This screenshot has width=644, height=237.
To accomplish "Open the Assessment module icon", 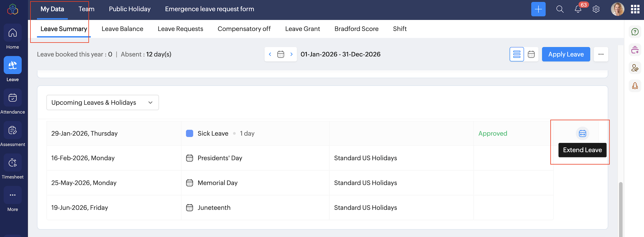I will click(13, 131).
